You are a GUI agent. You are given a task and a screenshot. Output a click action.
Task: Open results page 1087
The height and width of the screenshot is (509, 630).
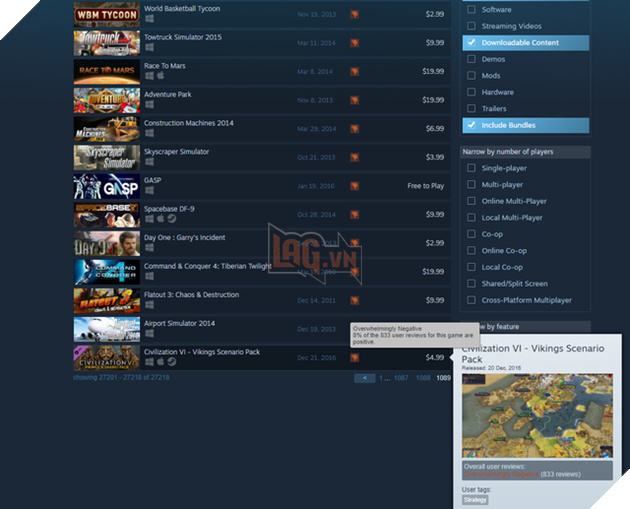(401, 378)
